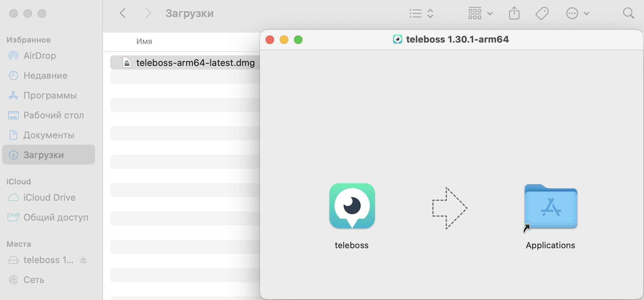Click the Места section header
Viewport: 644px width, 300px height.
tap(19, 244)
